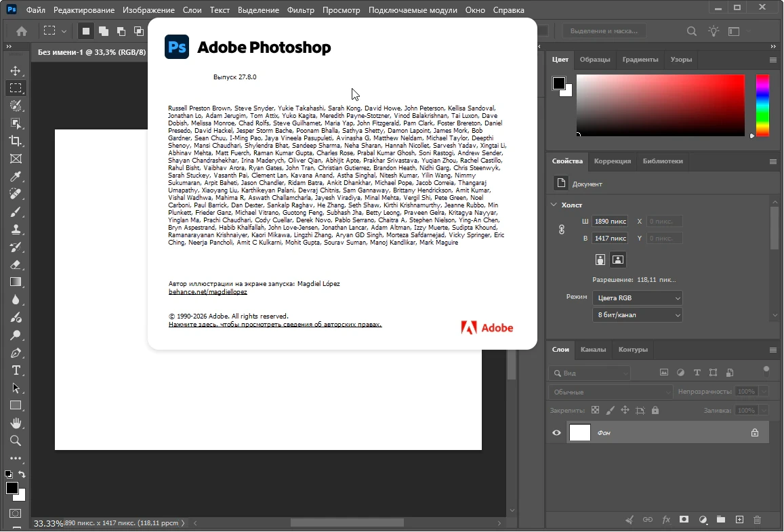Select the Zoom tool in toolbox
This screenshot has height=532, width=784.
(x=16, y=441)
